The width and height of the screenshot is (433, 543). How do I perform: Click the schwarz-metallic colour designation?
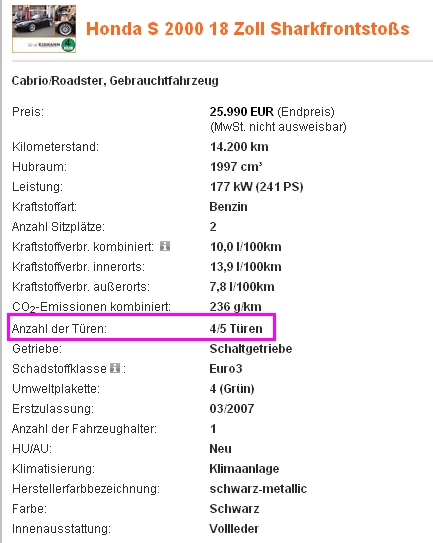click(x=258, y=489)
